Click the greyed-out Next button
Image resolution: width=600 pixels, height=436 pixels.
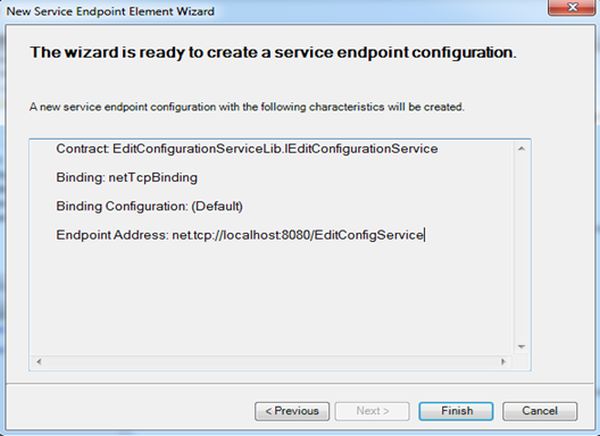pyautogui.click(x=373, y=411)
